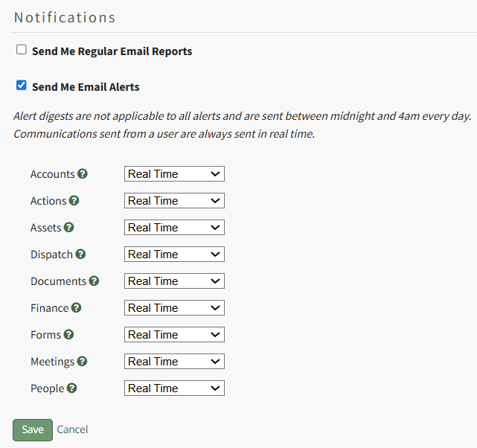Open the People alert frequency dropdown
This screenshot has width=477, height=448.
[174, 388]
